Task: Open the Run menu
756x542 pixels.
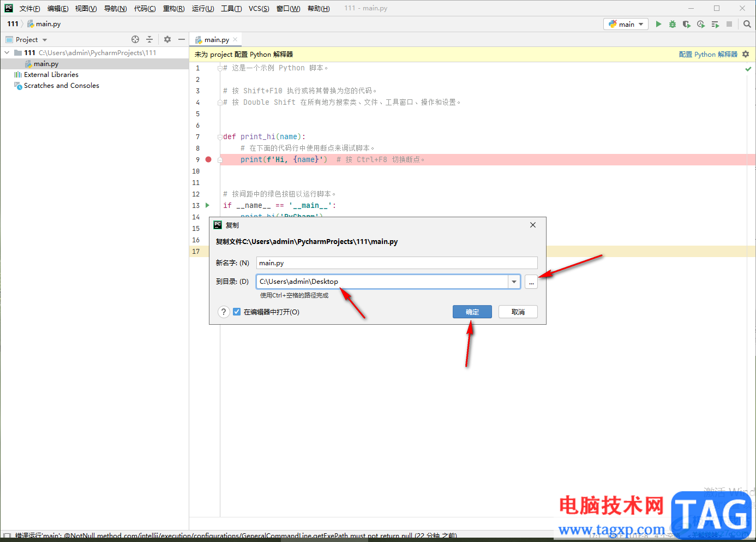Action: click(203, 8)
